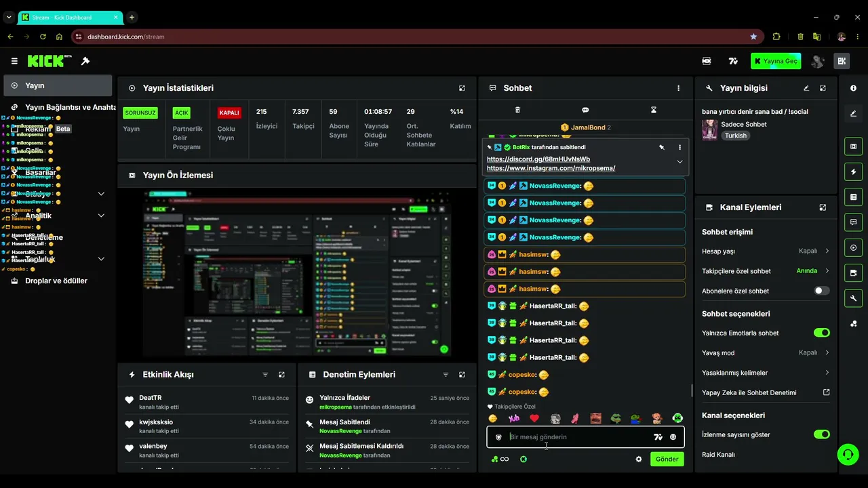This screenshot has width=868, height=488.
Task: Open the discord.gg link in pinned message
Action: [538, 159]
